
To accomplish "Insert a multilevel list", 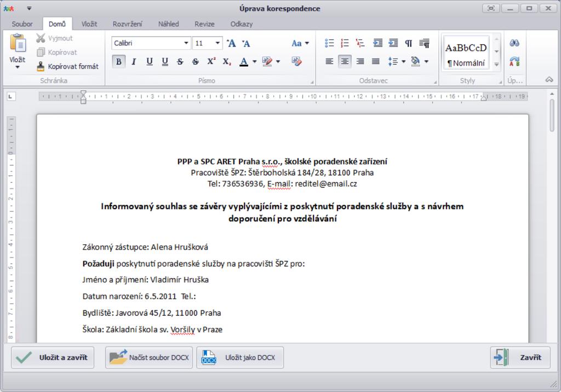I will 360,43.
